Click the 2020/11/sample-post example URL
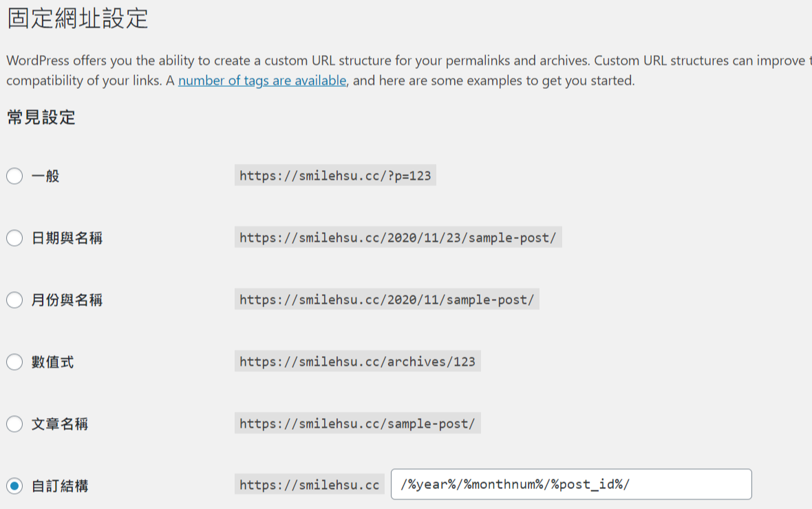The height and width of the screenshot is (509, 812). tap(387, 300)
